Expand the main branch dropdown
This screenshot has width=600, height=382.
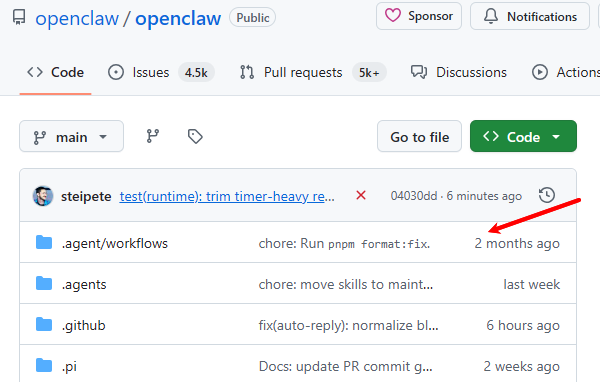click(x=72, y=136)
